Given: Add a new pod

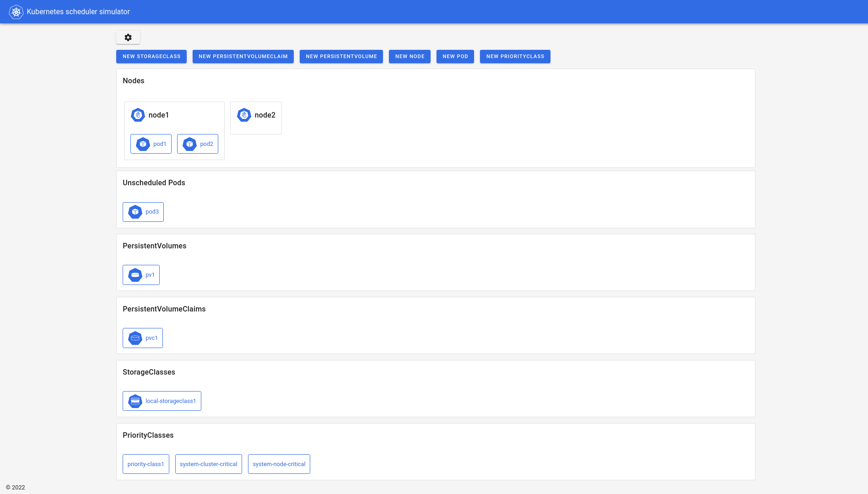Looking at the screenshot, I should [455, 57].
